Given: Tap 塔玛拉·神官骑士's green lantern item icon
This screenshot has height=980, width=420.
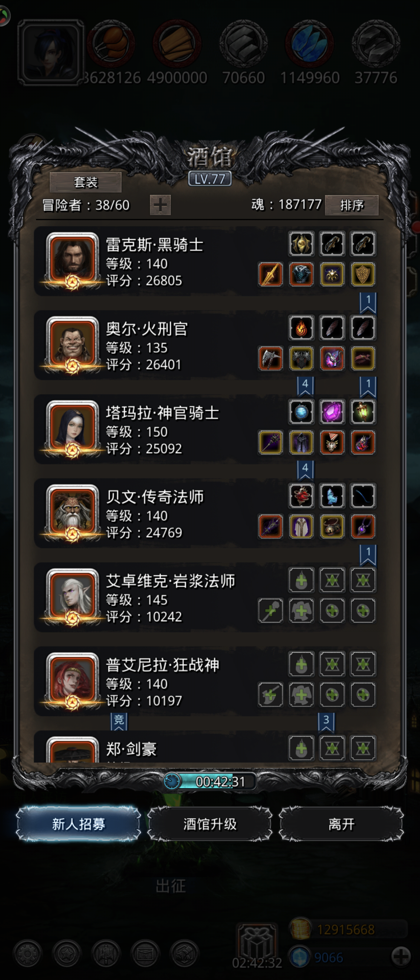Looking at the screenshot, I should pyautogui.click(x=363, y=412).
